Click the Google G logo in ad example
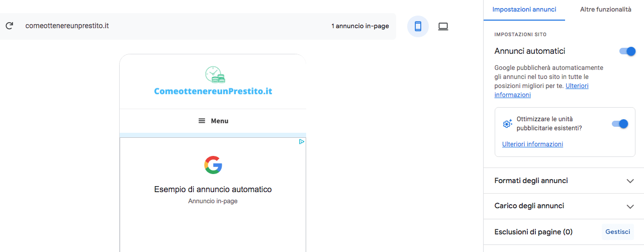644x252 pixels. 213,165
